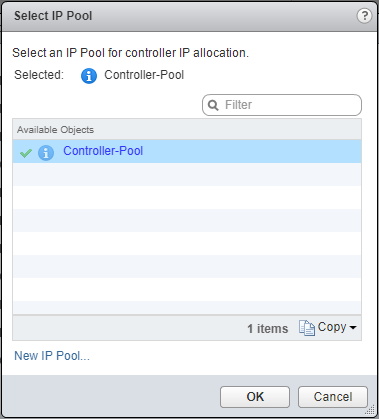Click the 1 items count label
The width and height of the screenshot is (379, 419).
(x=268, y=329)
